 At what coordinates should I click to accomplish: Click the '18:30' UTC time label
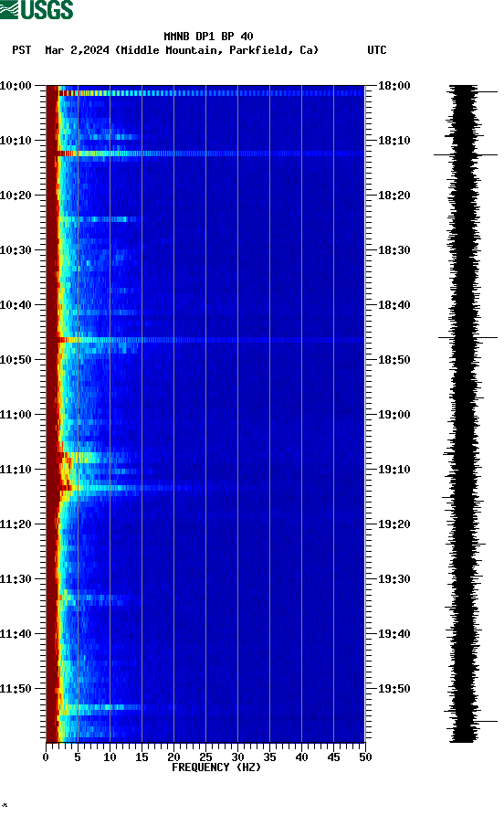394,250
